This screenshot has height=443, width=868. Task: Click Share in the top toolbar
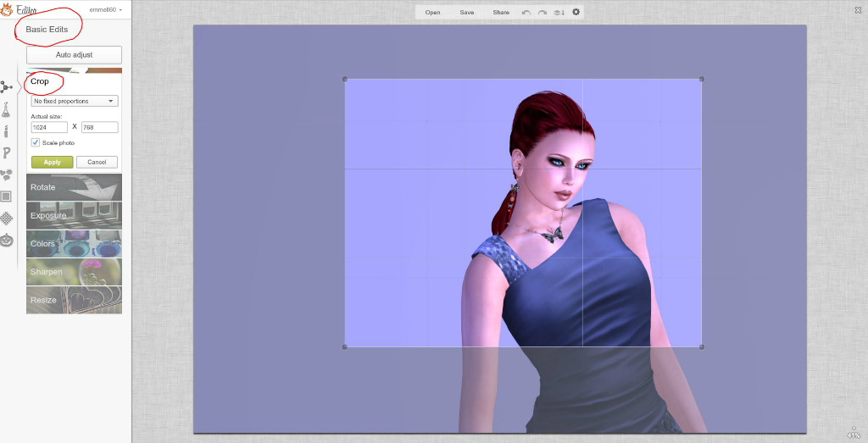click(x=501, y=13)
